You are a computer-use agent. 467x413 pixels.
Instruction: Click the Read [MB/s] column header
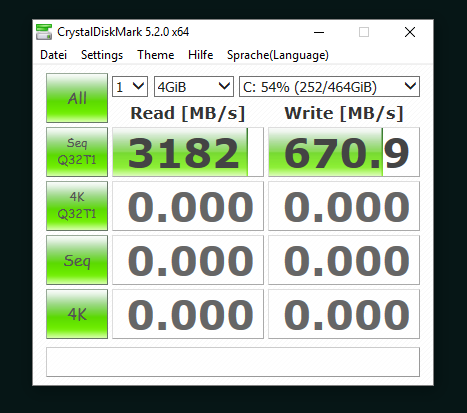[188, 113]
